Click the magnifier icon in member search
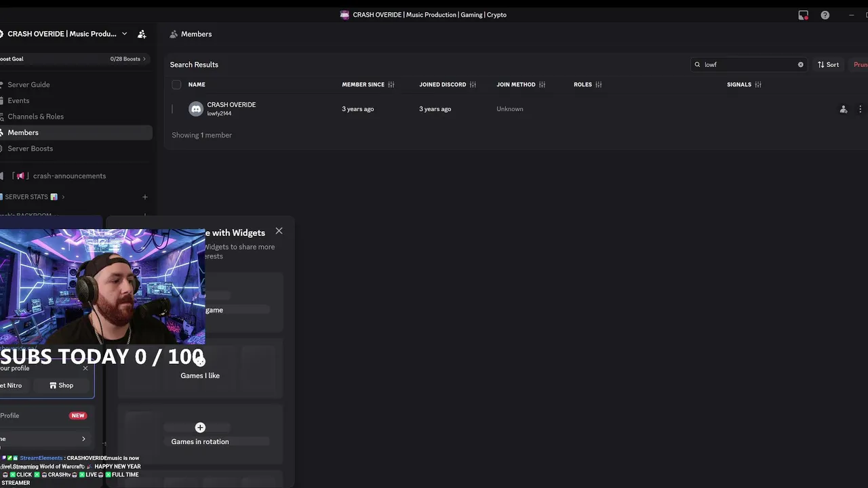The image size is (868, 488). (x=697, y=64)
